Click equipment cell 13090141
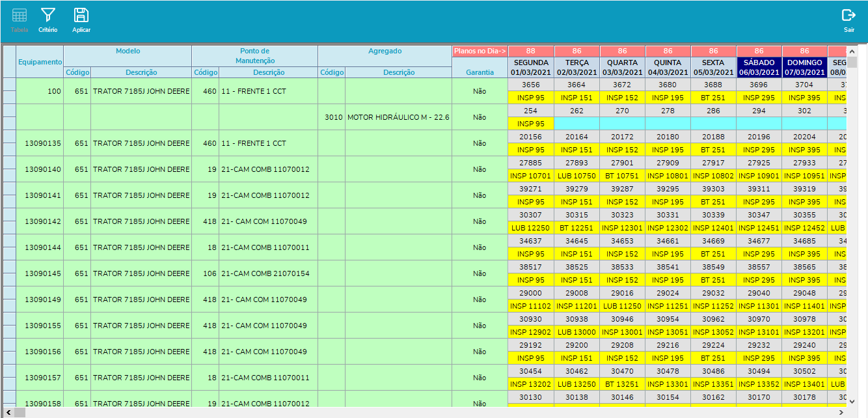The width and height of the screenshot is (868, 418). click(x=40, y=195)
